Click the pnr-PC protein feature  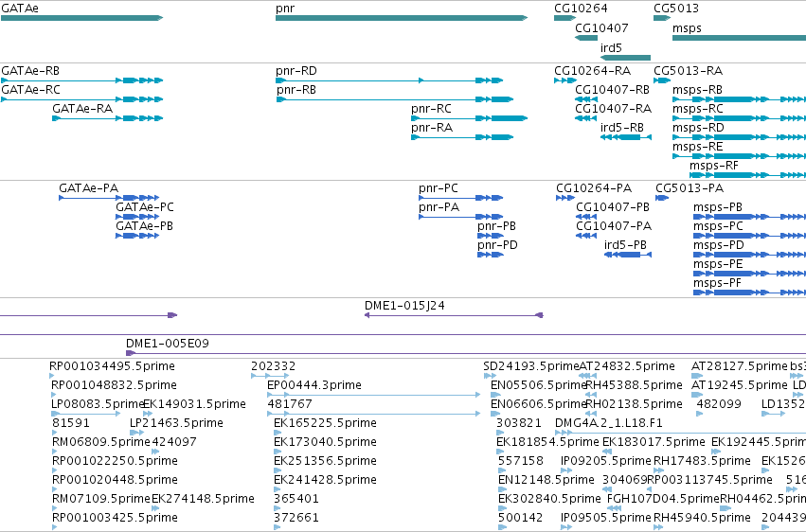(460, 198)
